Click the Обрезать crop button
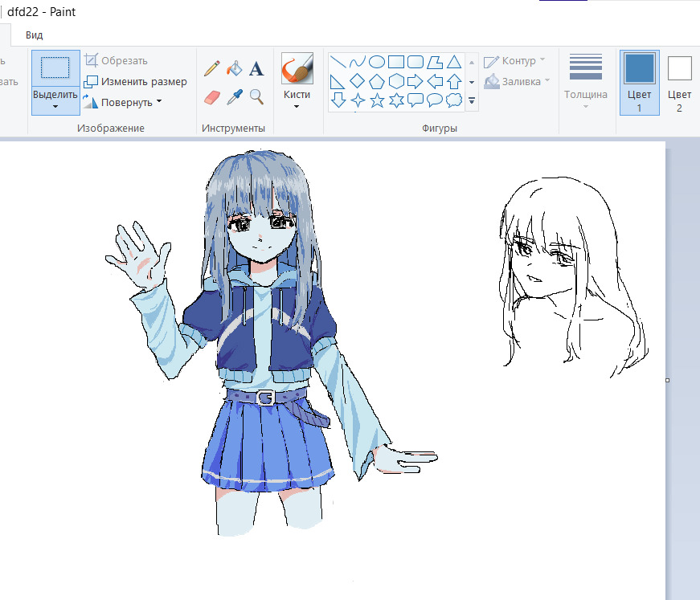Viewport: 700px width, 600px height. [x=116, y=60]
